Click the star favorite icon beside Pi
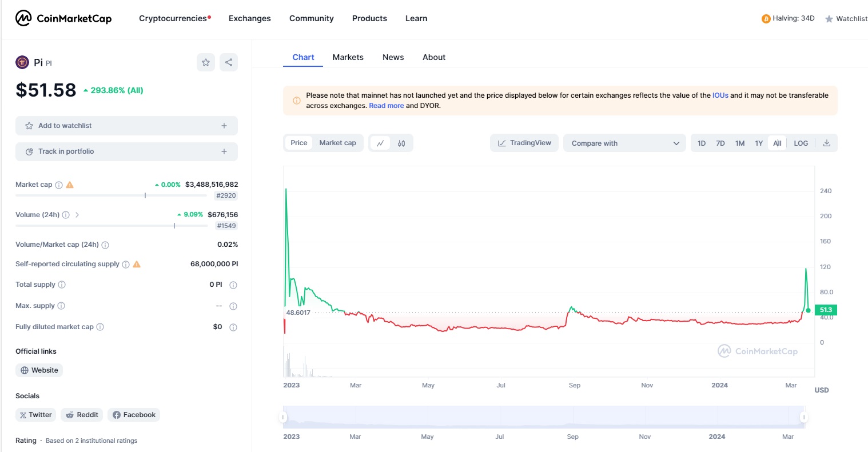Screen dimensions: 868x452 click(206, 62)
